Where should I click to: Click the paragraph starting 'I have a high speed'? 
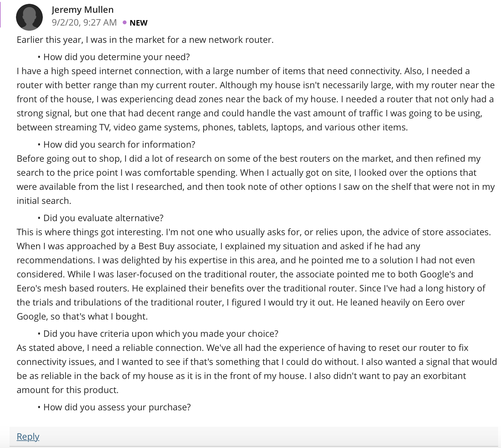tap(256, 99)
